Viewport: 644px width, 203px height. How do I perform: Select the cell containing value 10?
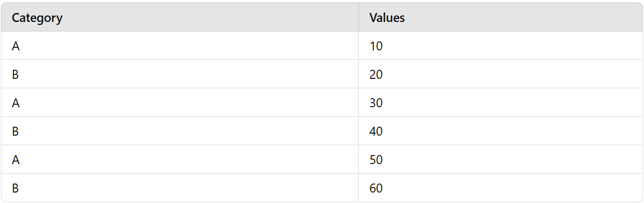click(500, 46)
